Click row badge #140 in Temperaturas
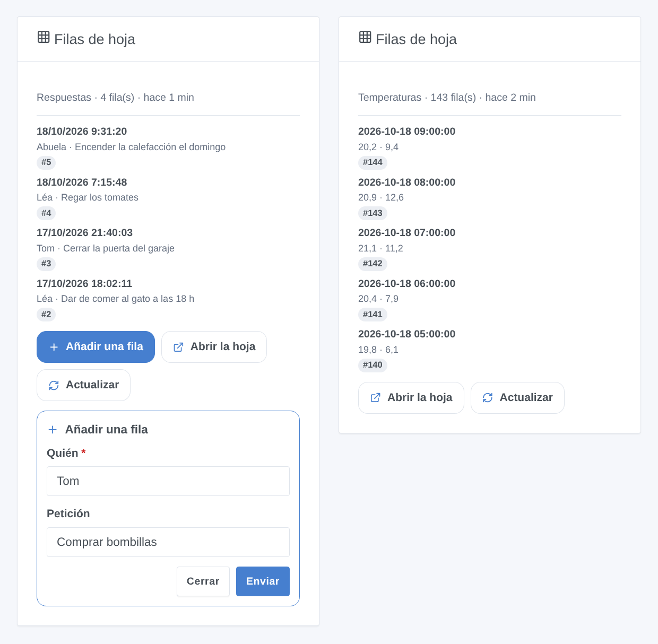Image resolution: width=658 pixels, height=644 pixels. [x=373, y=365]
